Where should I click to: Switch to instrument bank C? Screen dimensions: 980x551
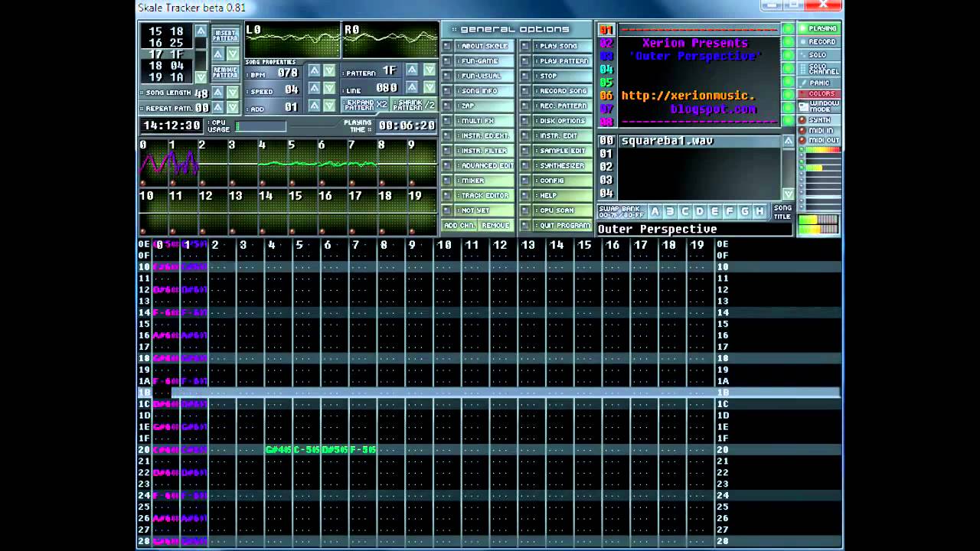coord(684,211)
